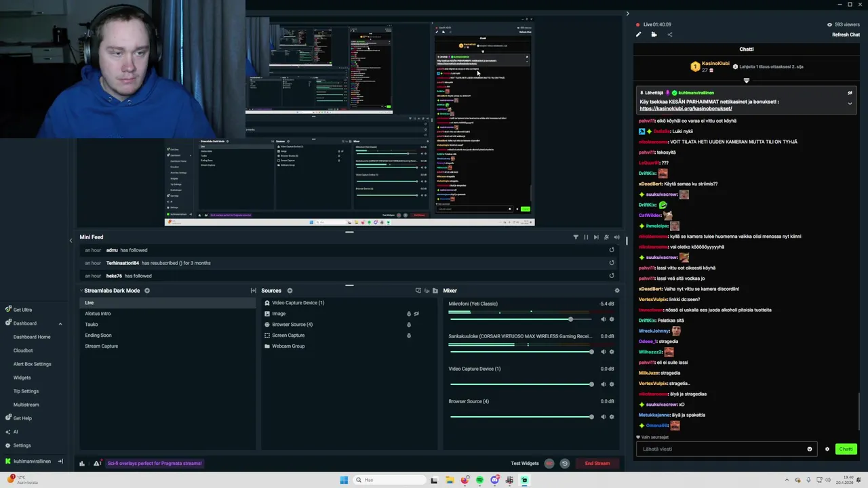Select the Ending Soon scene
The width and height of the screenshot is (868, 488).
click(167, 335)
